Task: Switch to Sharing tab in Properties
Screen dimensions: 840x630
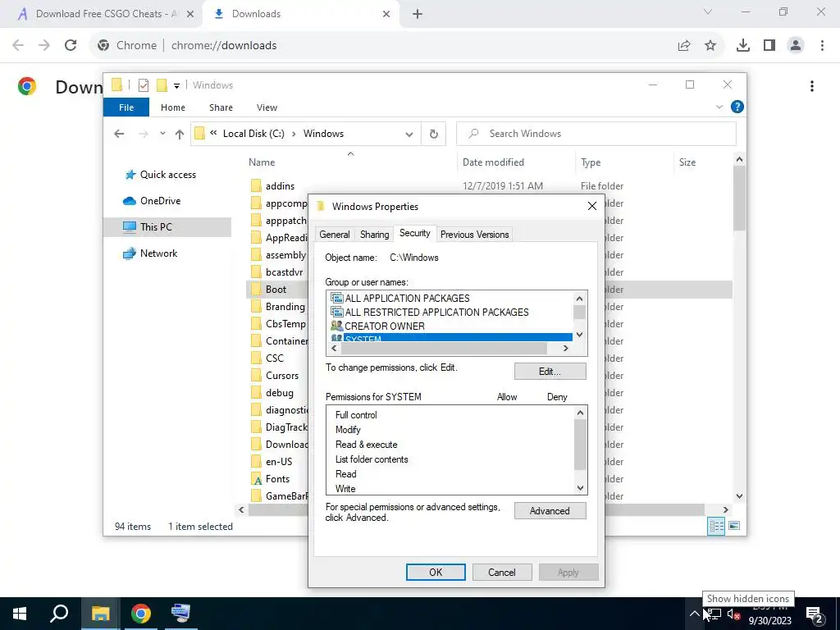Action: 374,235
